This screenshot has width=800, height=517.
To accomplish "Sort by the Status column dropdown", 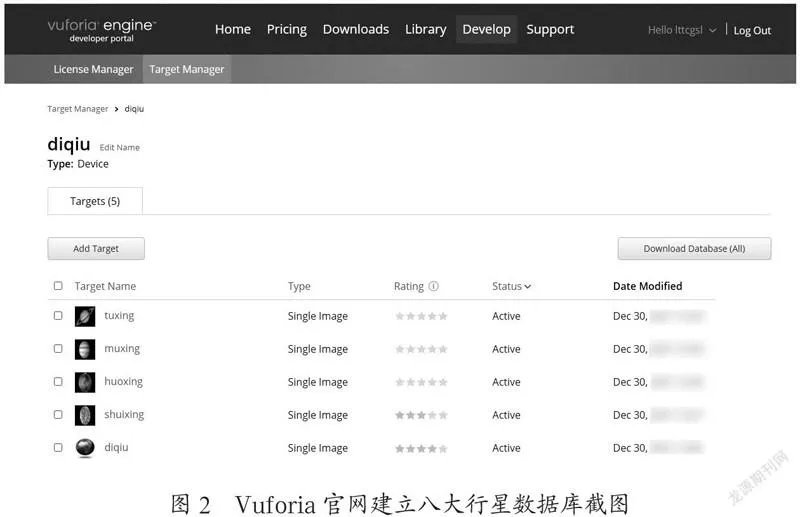I will tap(511, 286).
